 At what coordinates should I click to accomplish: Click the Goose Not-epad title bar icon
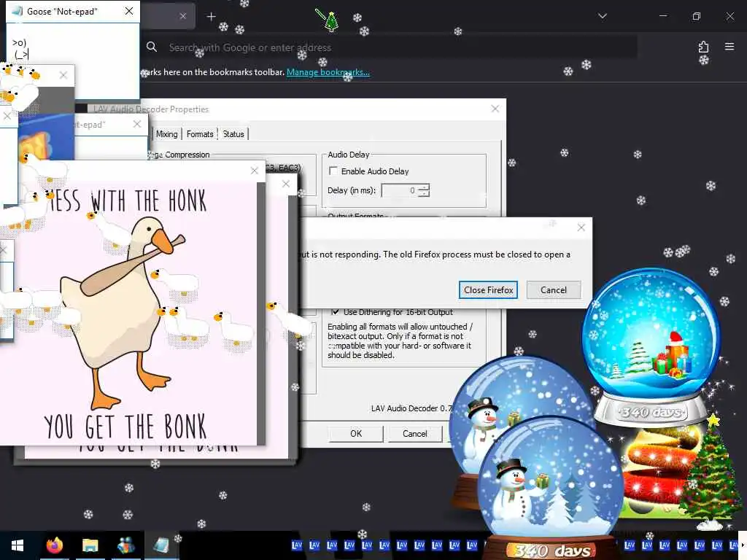(x=17, y=11)
